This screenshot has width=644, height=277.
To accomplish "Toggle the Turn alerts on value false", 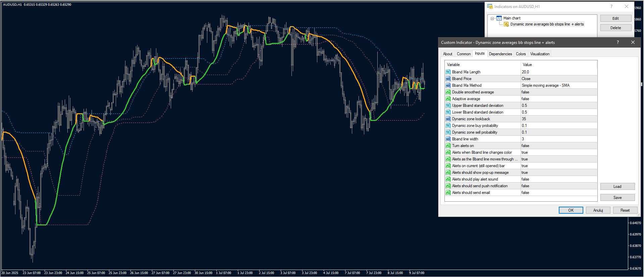I will [x=559, y=146].
